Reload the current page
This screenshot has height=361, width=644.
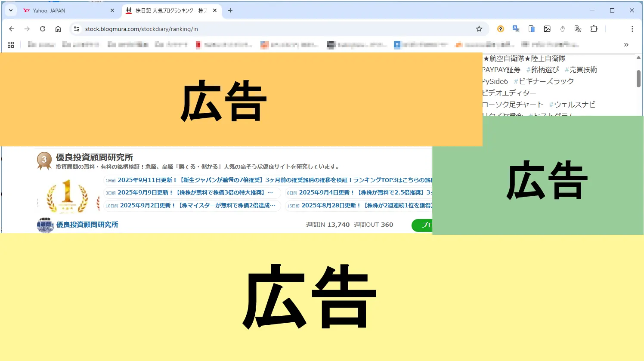pos(43,29)
